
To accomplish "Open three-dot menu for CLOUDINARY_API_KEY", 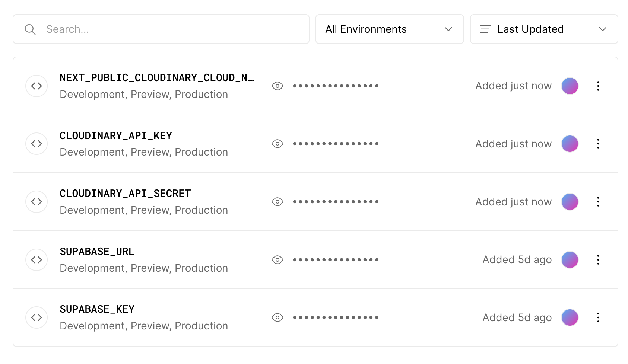I will 598,144.
